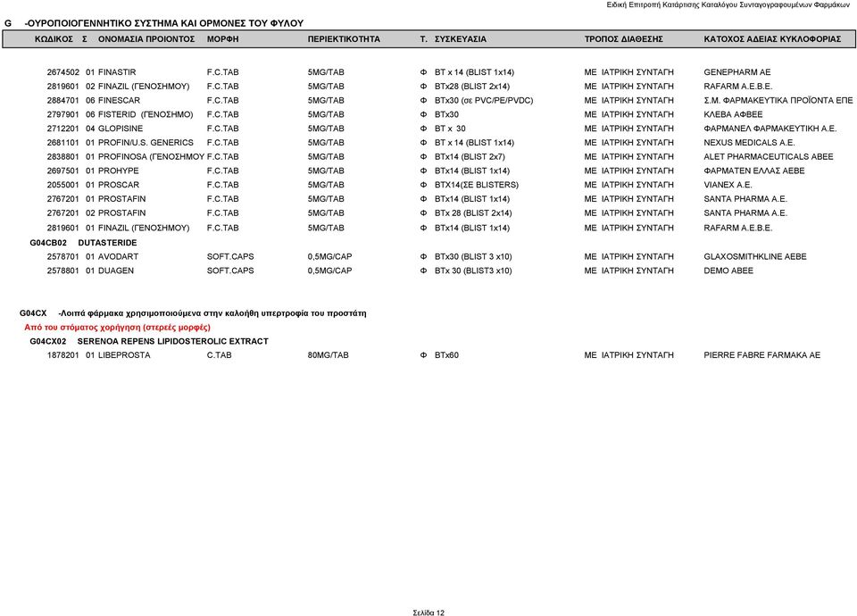Select ALET PHARMACEUTICALS ABEE holder

coord(768,157)
